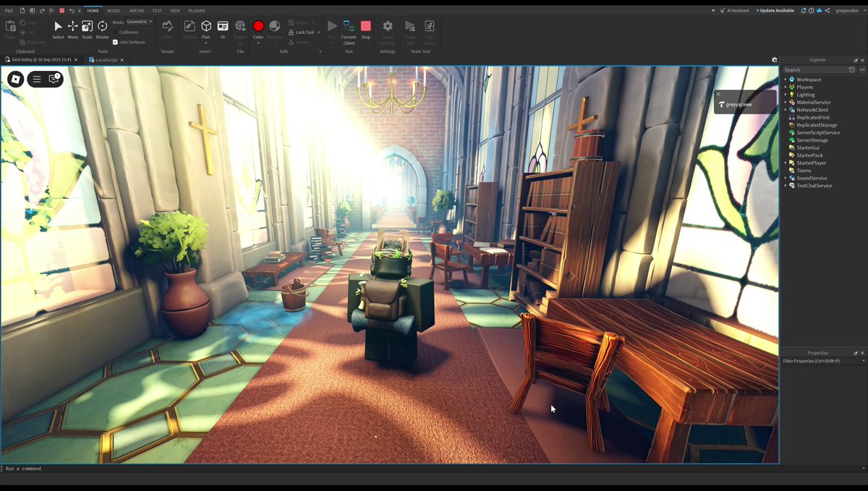Activate the Move tool
Viewport: 868px width, 491px height.
coord(72,28)
